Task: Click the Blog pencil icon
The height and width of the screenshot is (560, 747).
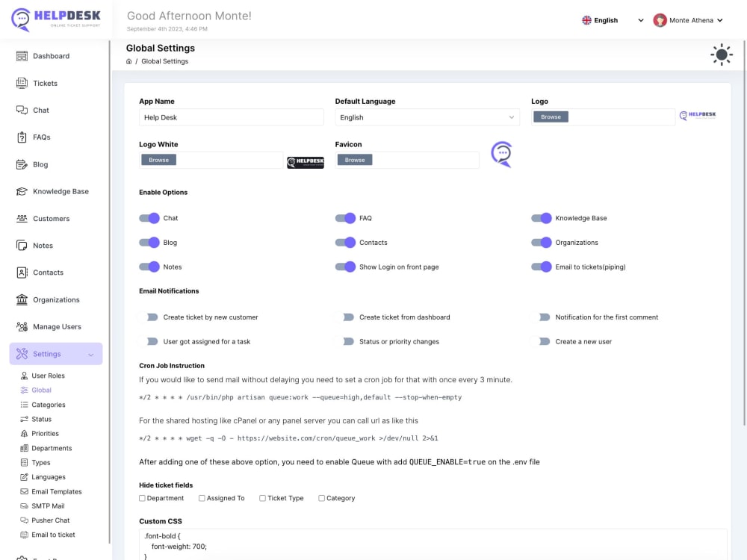Action: 22,164
